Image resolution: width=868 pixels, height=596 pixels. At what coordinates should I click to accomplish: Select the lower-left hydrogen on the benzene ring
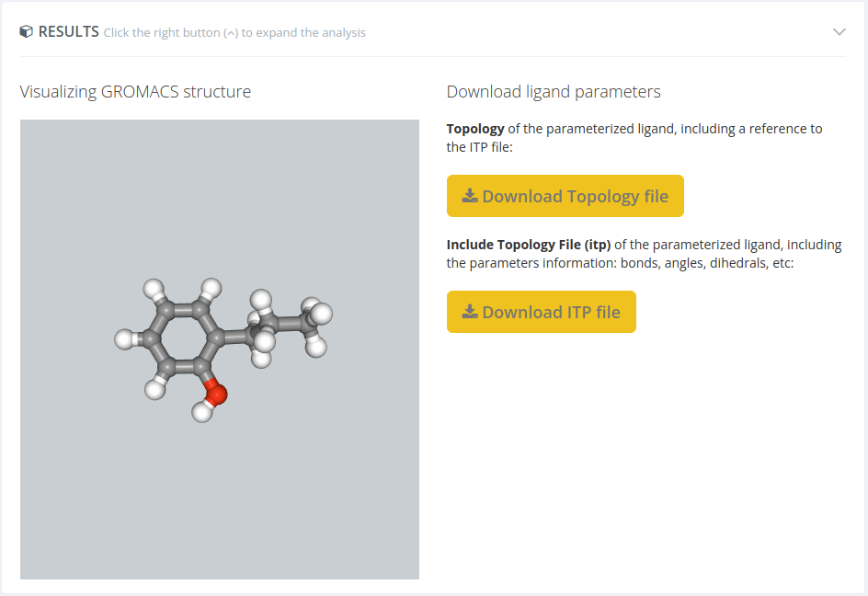point(155,389)
